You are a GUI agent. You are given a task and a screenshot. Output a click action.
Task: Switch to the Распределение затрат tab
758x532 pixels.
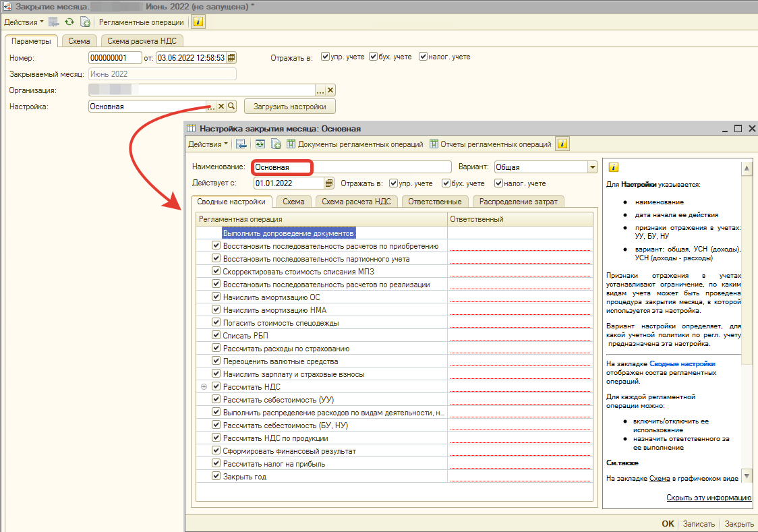(x=518, y=202)
